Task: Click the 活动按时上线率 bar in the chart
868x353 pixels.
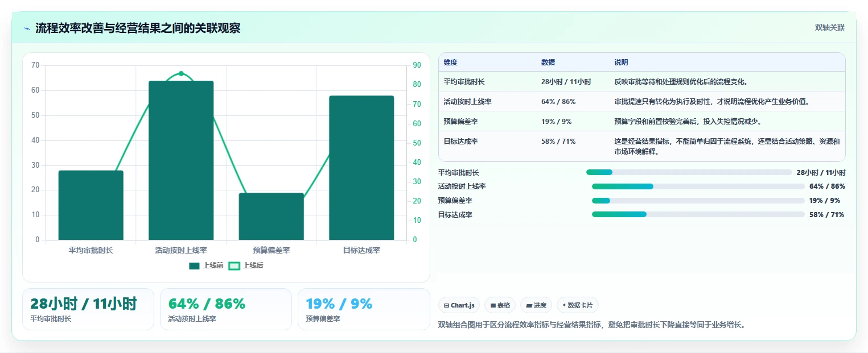Action: (x=181, y=160)
